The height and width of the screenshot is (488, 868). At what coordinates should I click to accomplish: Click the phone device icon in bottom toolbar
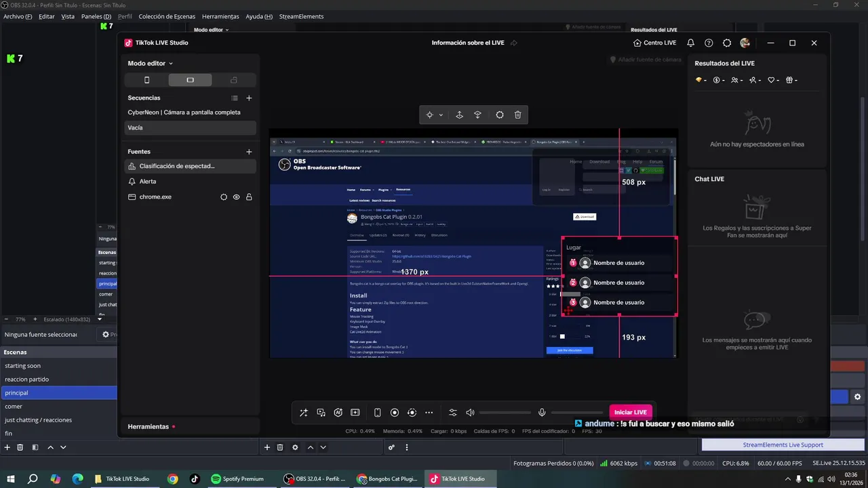[378, 412]
